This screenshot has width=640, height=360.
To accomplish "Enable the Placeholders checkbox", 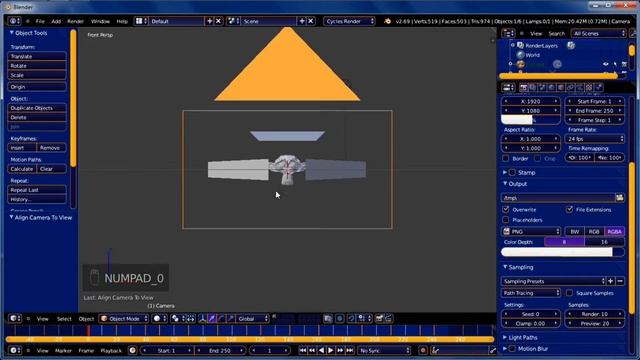I will [506, 220].
